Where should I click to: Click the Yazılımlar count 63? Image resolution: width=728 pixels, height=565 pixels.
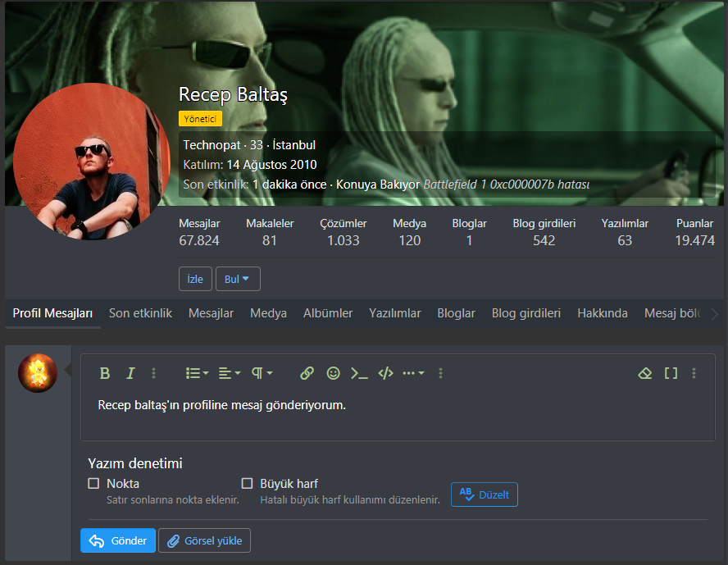pyautogui.click(x=625, y=240)
